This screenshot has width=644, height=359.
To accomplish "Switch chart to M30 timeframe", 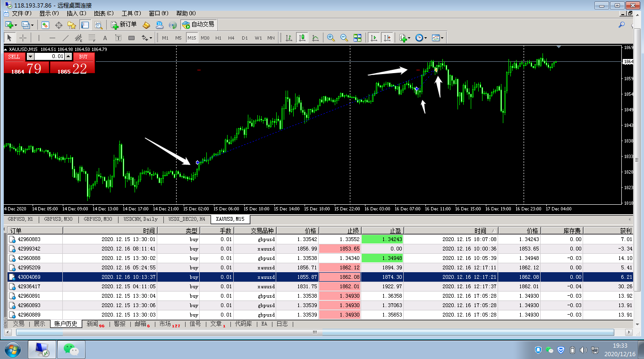I will click(x=205, y=38).
